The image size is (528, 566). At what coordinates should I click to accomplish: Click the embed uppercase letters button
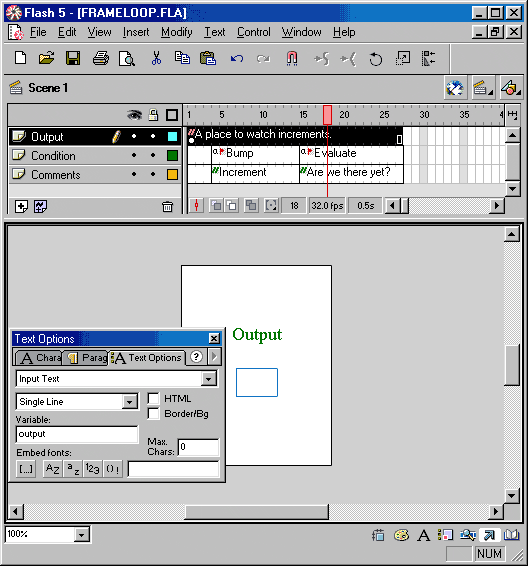click(x=52, y=469)
